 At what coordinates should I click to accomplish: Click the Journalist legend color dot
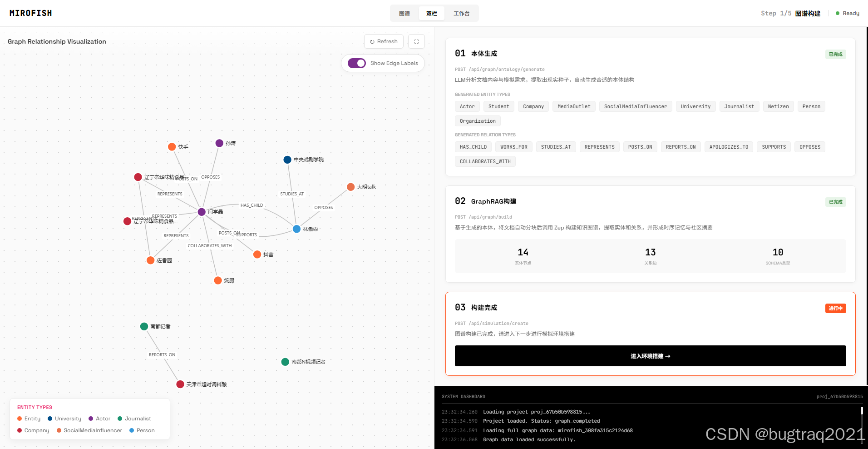coord(120,419)
